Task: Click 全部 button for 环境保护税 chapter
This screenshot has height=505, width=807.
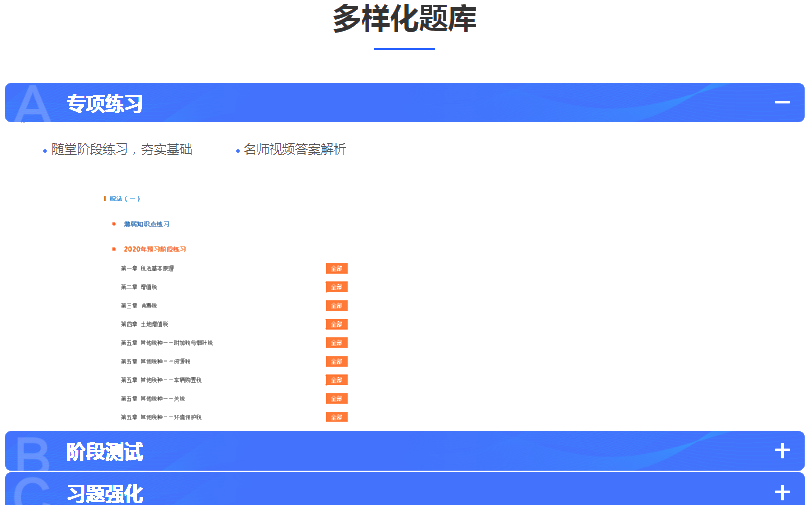Action: click(336, 417)
